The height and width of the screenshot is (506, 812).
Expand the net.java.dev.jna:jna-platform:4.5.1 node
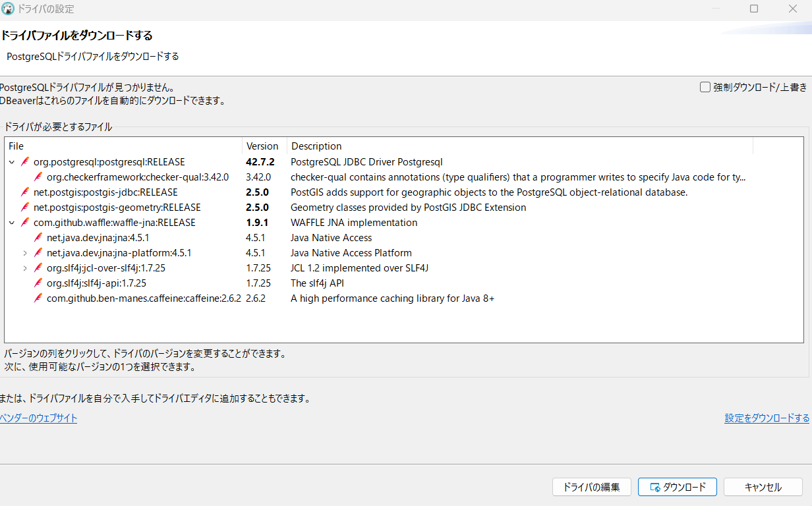[25, 253]
